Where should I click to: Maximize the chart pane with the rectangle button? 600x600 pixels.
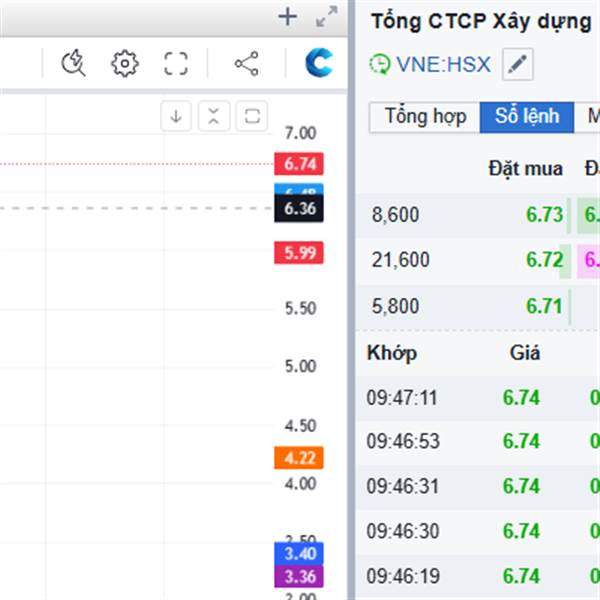252,116
